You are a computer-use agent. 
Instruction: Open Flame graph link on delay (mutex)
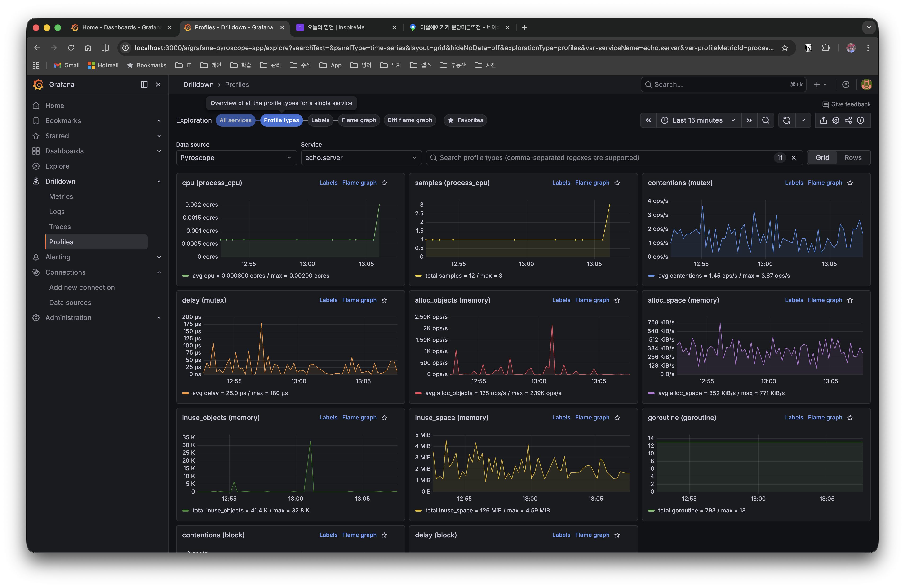[x=359, y=300]
